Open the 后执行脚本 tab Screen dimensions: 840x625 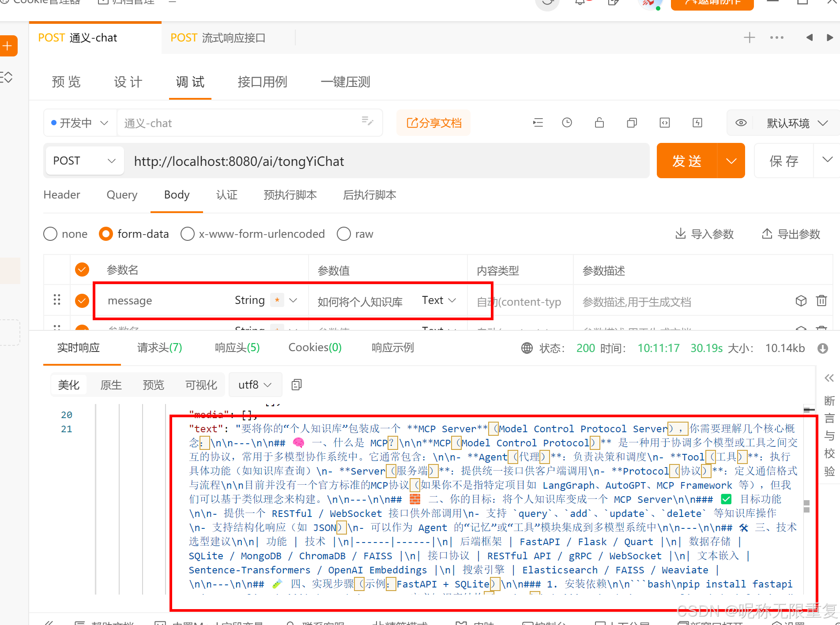369,195
